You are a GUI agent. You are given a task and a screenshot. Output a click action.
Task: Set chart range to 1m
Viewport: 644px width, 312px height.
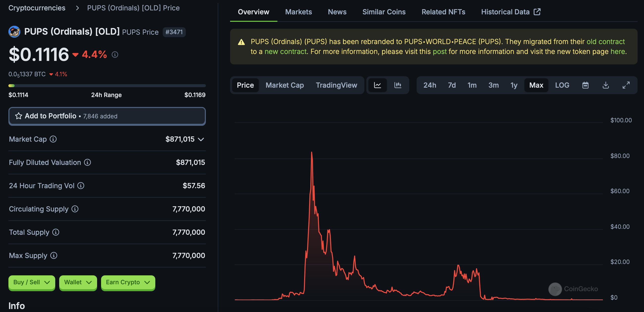click(x=472, y=85)
